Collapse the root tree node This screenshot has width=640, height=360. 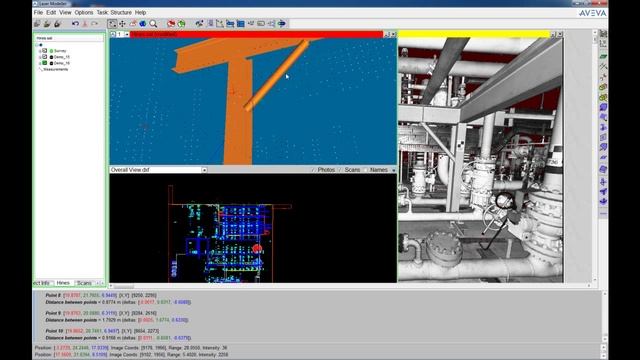tap(37, 44)
